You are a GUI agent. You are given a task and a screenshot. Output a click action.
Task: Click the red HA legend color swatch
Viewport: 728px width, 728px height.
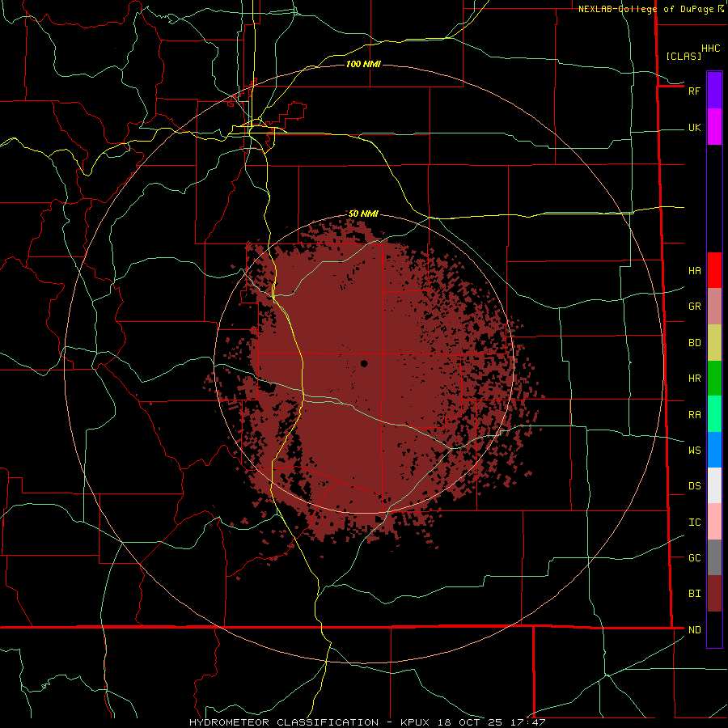[714, 270]
